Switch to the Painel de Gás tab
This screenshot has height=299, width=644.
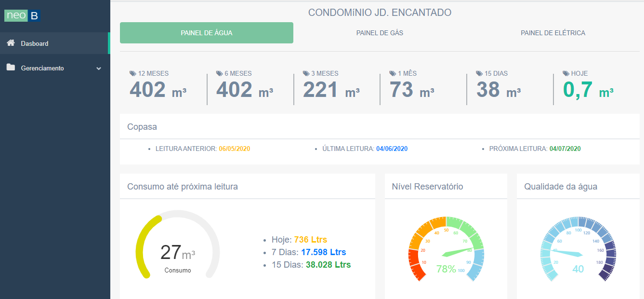(380, 33)
